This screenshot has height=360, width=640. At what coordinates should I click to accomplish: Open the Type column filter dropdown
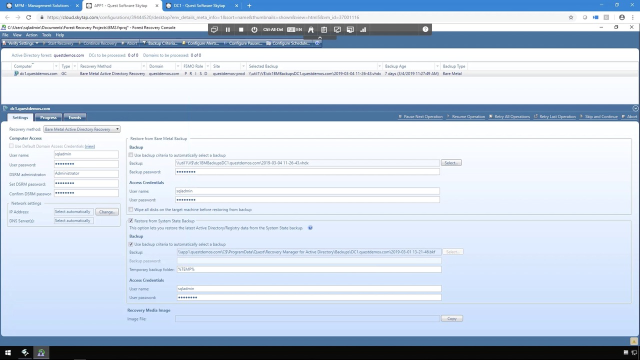coord(74,66)
